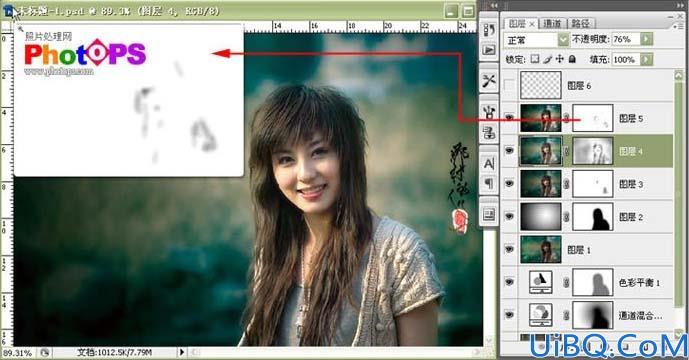Click the lock position move icon
689x360 pixels.
[559, 59]
